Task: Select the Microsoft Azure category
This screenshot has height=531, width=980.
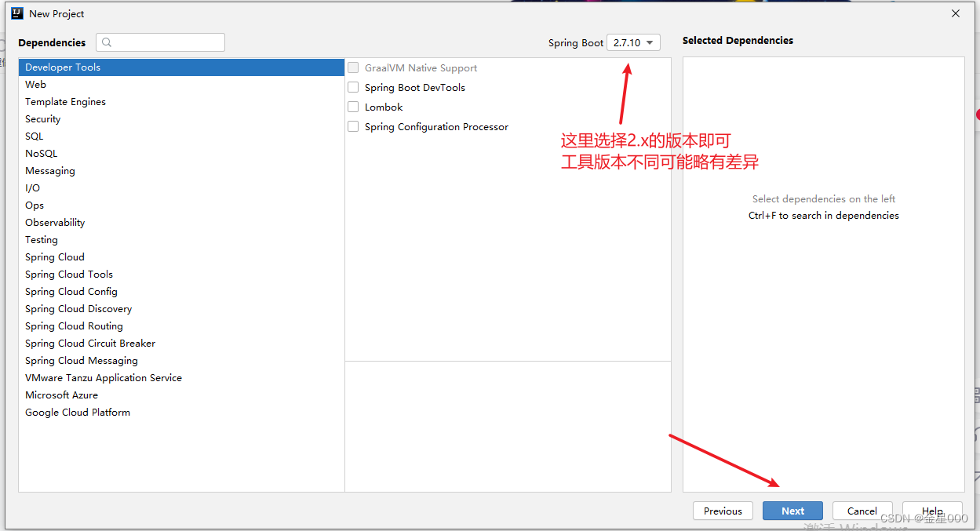Action: [61, 395]
